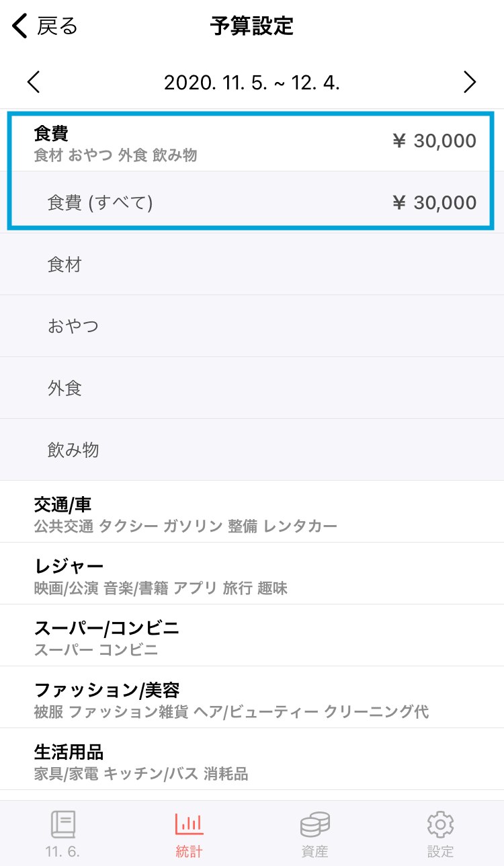This screenshot has width=504, height=866.
Task: Tap the date range 2020. 11. 5. ~ 12. 4.
Action: pyautogui.click(x=252, y=83)
